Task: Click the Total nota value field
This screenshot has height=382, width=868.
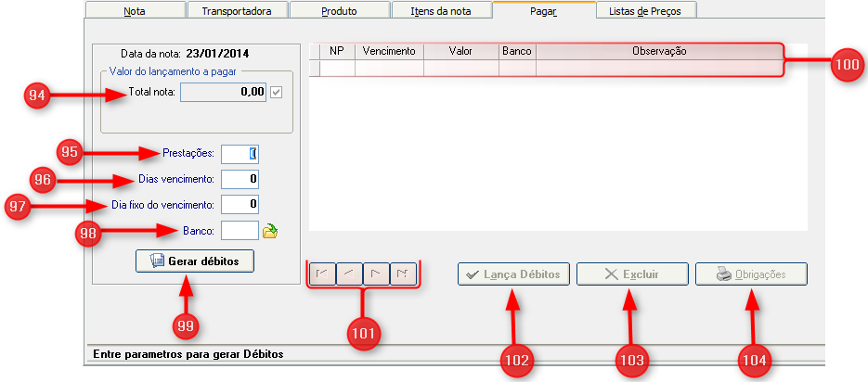Action: pos(224,93)
